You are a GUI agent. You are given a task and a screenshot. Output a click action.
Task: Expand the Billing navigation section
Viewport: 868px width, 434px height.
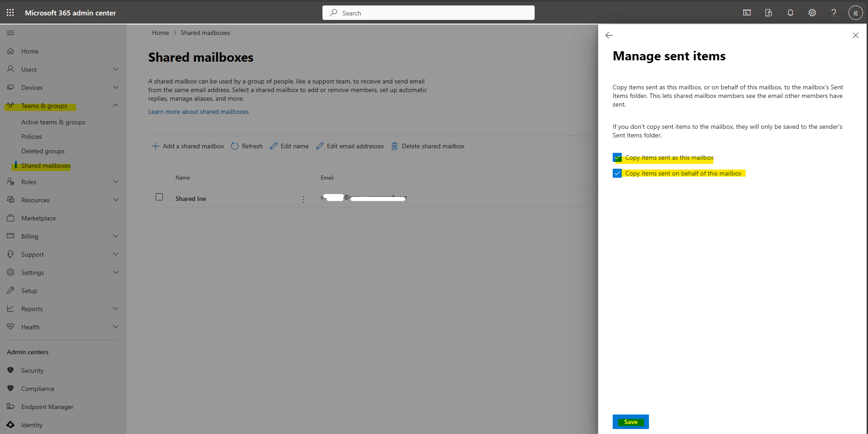point(116,236)
